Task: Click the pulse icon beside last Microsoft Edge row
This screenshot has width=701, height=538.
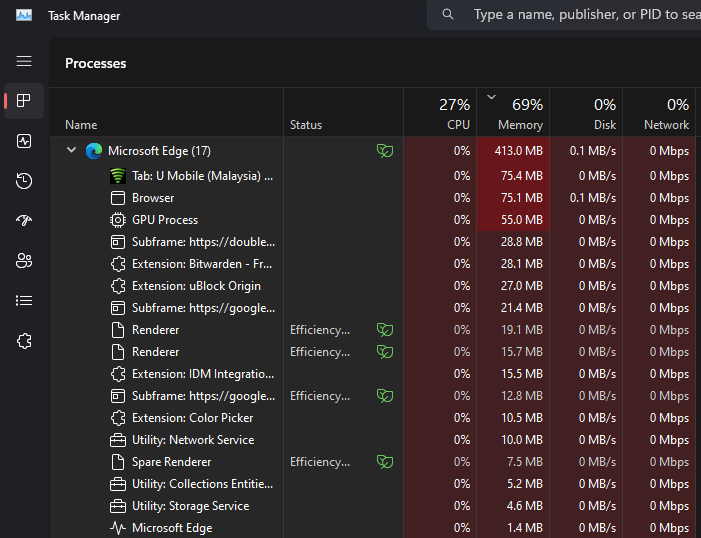Action: click(118, 528)
